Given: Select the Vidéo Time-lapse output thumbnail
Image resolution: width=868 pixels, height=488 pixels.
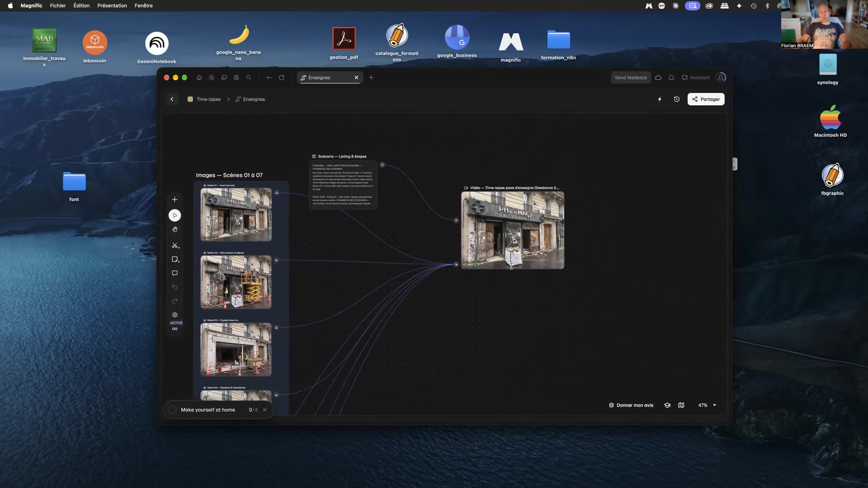Looking at the screenshot, I should pyautogui.click(x=513, y=230).
